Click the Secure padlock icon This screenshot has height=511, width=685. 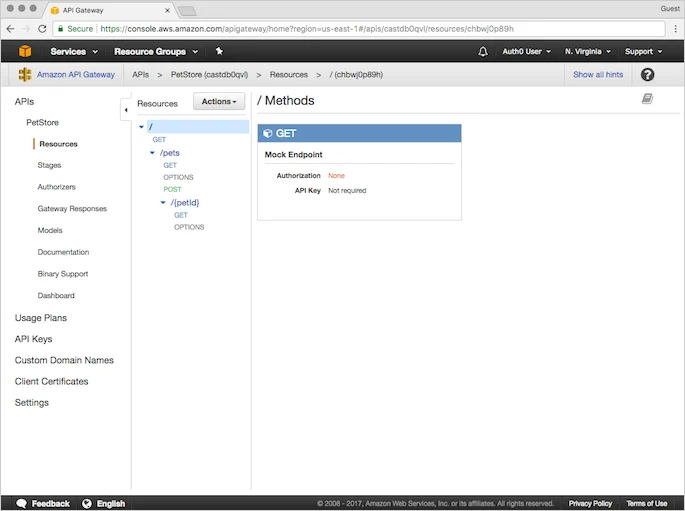pos(61,29)
